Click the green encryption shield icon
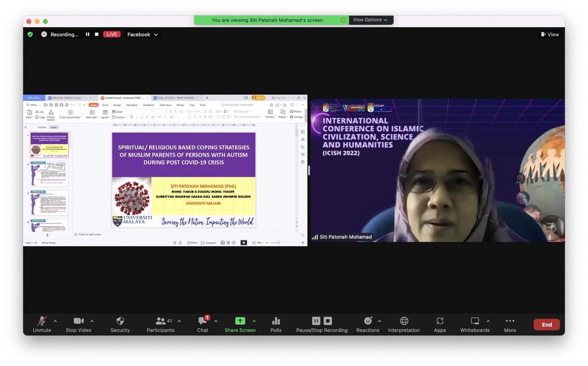The width and height of the screenshot is (588, 366). coord(30,34)
